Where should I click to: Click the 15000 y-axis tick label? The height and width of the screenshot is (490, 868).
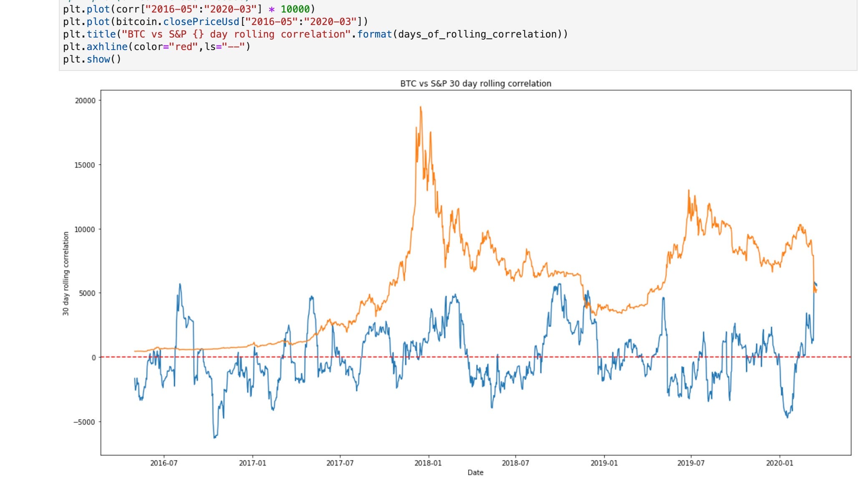point(85,165)
